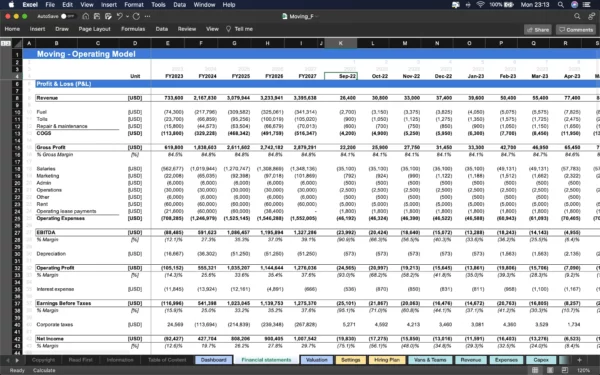Expand the Moving_F document title dropdown

click(x=317, y=16)
